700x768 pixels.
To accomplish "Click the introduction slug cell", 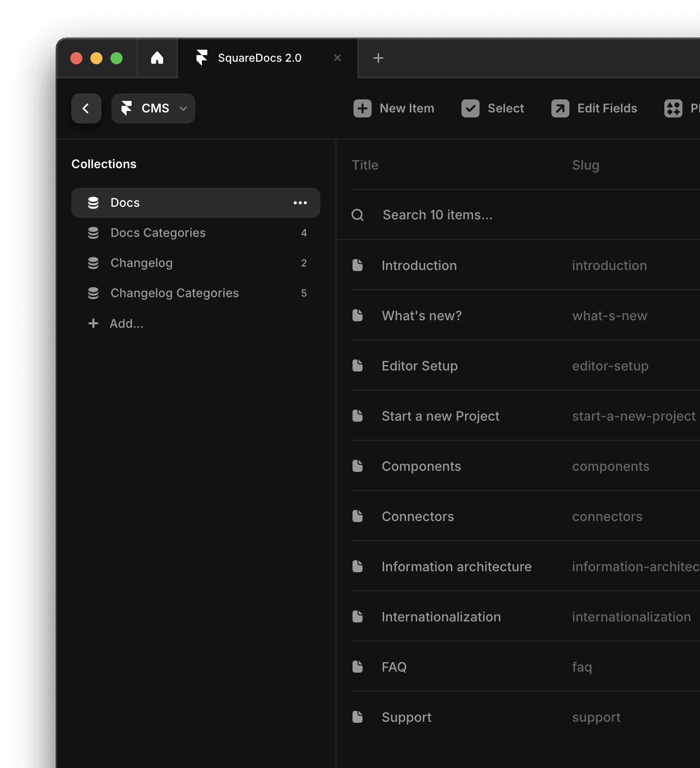I will 609,266.
